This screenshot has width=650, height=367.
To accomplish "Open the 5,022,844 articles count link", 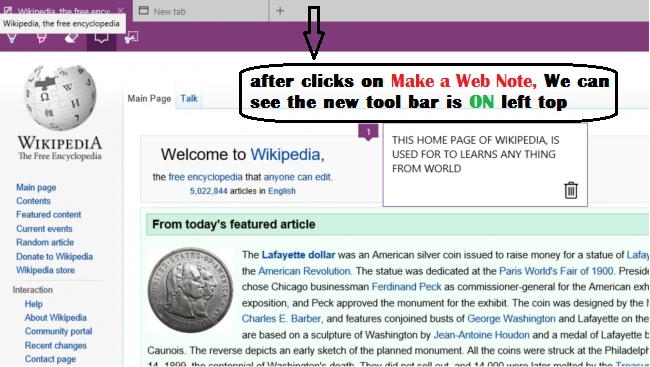I will point(209,191).
